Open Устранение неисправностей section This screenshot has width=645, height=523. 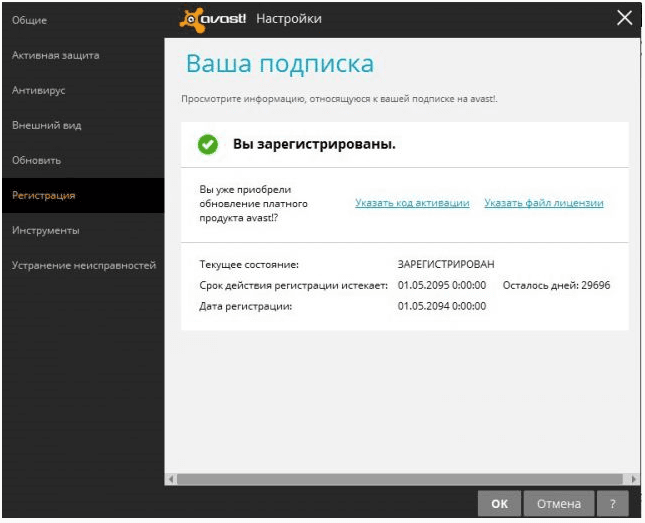pyautogui.click(x=84, y=265)
